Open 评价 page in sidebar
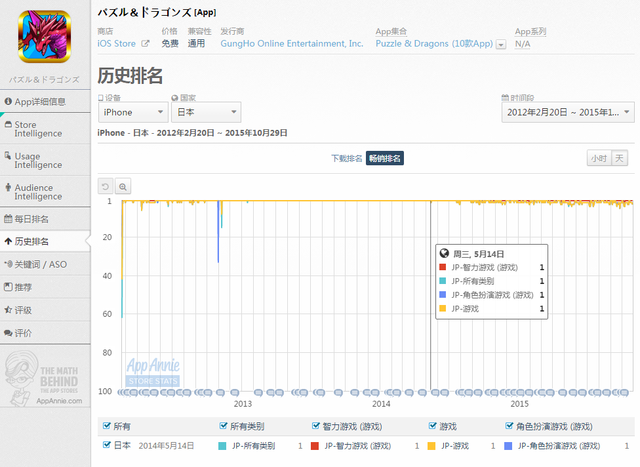This screenshot has width=640, height=467. point(45,333)
